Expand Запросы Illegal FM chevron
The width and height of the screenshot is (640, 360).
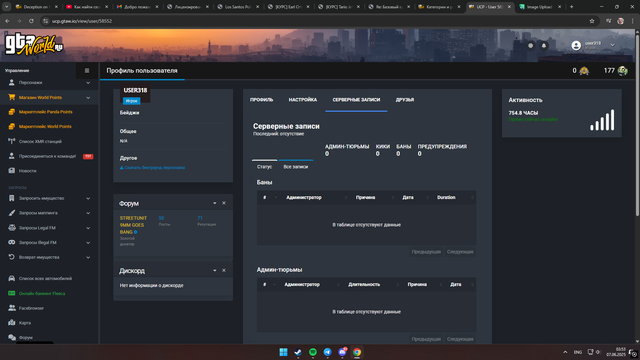(88, 242)
